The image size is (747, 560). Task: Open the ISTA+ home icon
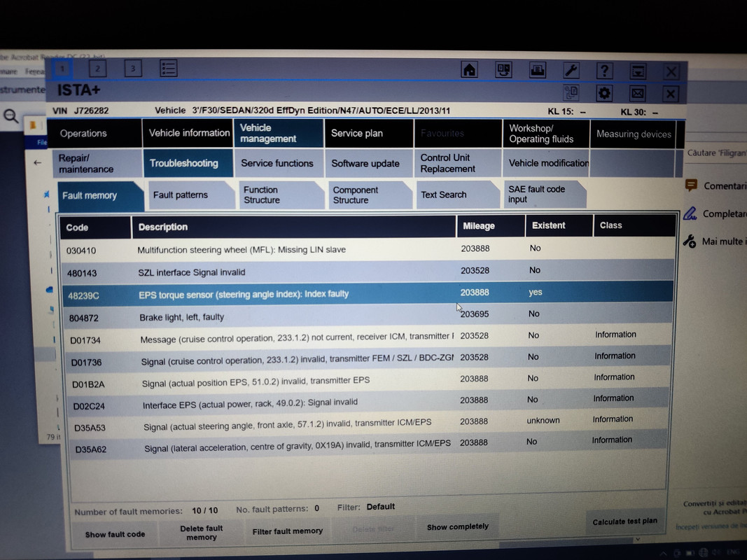[469, 70]
